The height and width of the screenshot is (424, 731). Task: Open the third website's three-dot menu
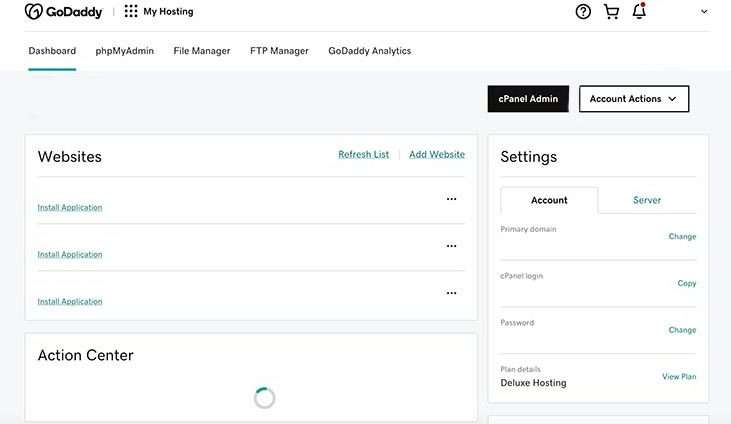pos(451,293)
